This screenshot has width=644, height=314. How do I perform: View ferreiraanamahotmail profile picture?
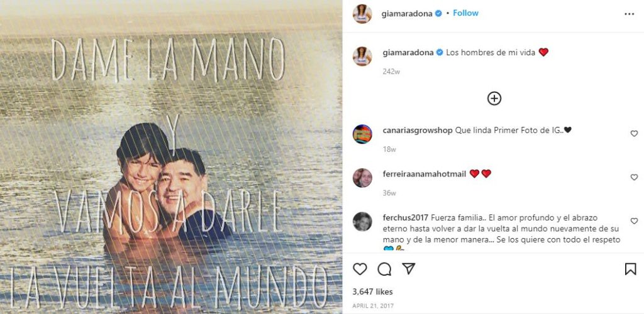362,178
